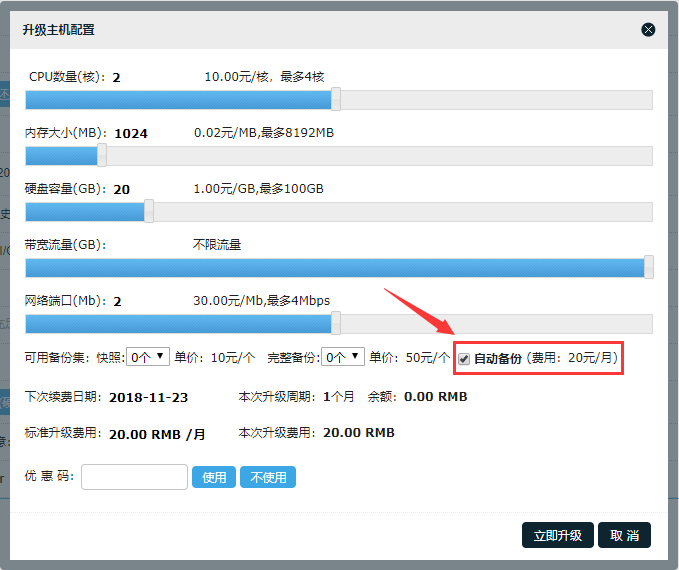Click the 使用 coupon button
Image resolution: width=679 pixels, height=570 pixels.
click(x=215, y=478)
